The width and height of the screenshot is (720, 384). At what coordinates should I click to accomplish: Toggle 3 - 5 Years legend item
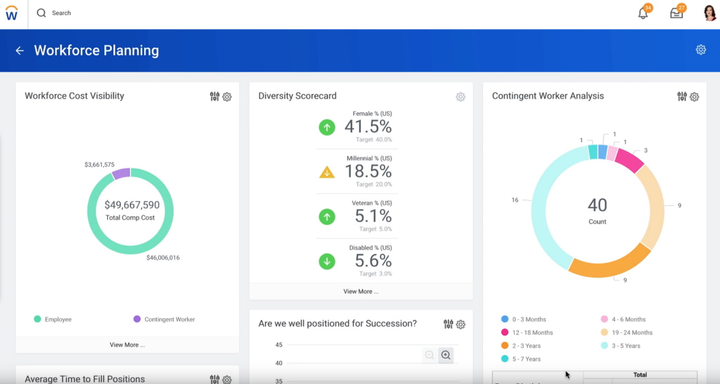pyautogui.click(x=620, y=346)
